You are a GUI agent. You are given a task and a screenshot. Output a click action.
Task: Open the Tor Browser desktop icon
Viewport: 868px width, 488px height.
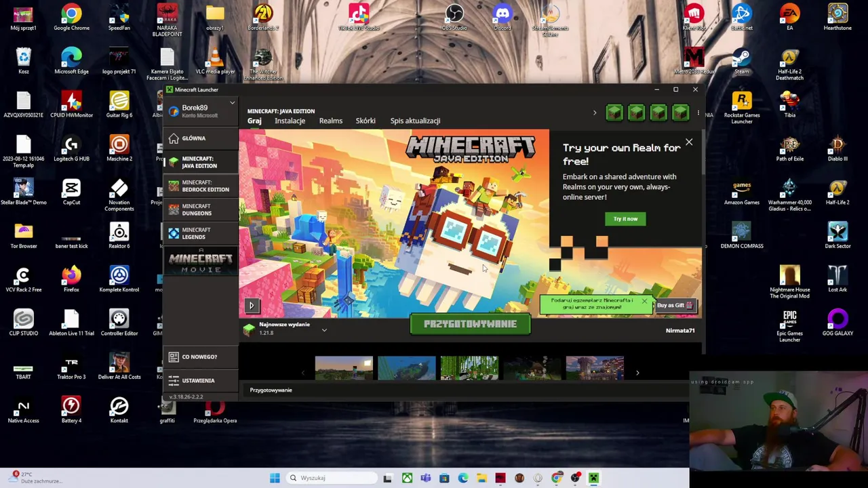click(24, 236)
